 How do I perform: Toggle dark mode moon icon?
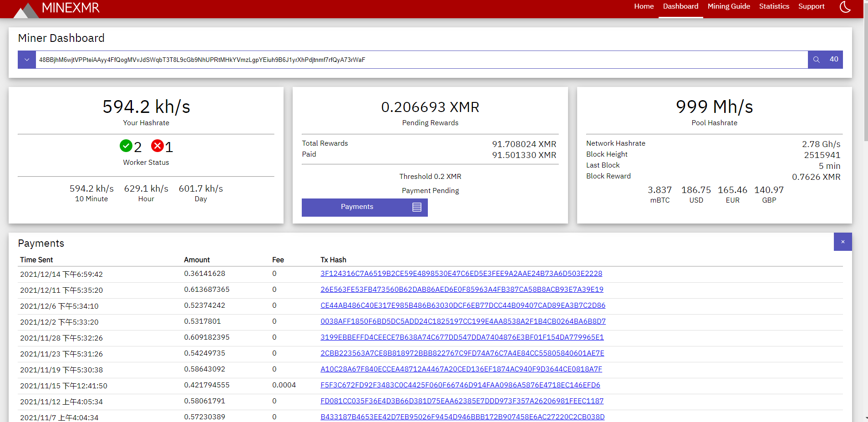point(845,7)
